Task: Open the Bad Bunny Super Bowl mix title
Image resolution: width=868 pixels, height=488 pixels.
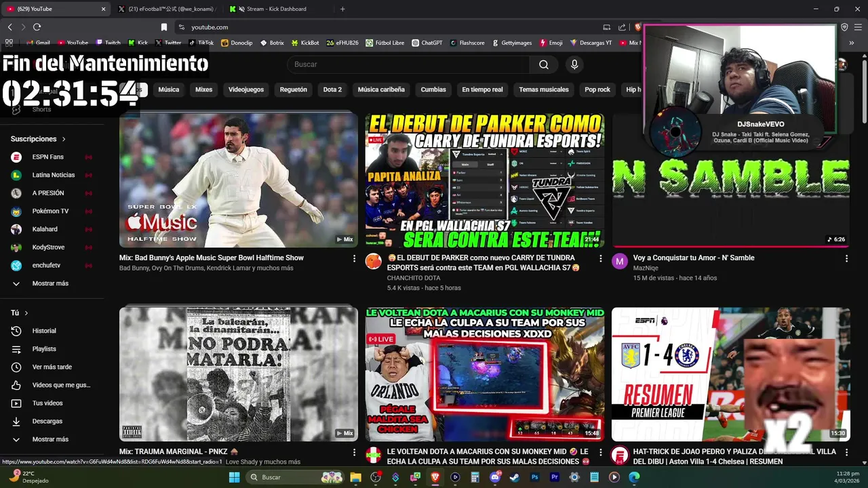Action: coord(212,258)
